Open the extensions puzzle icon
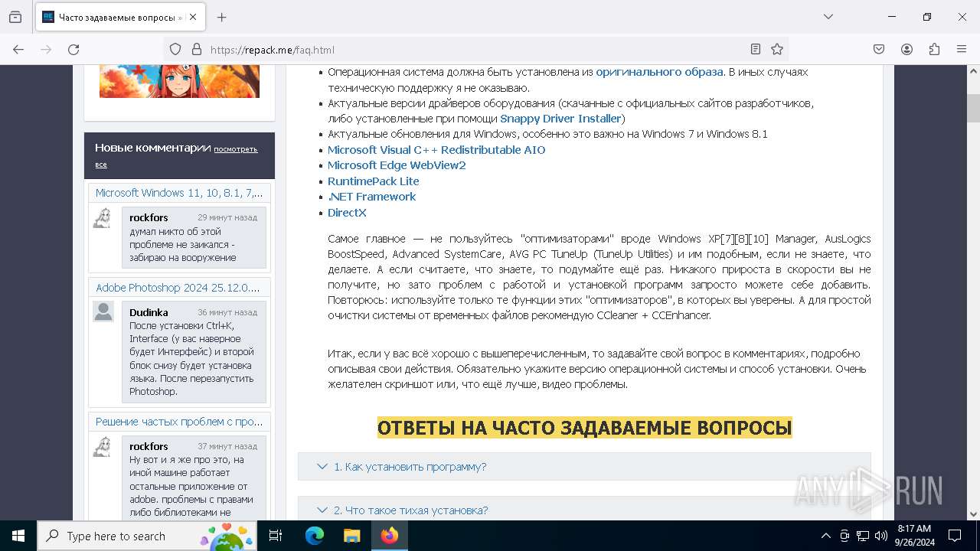The width and height of the screenshot is (980, 551). [x=934, y=49]
